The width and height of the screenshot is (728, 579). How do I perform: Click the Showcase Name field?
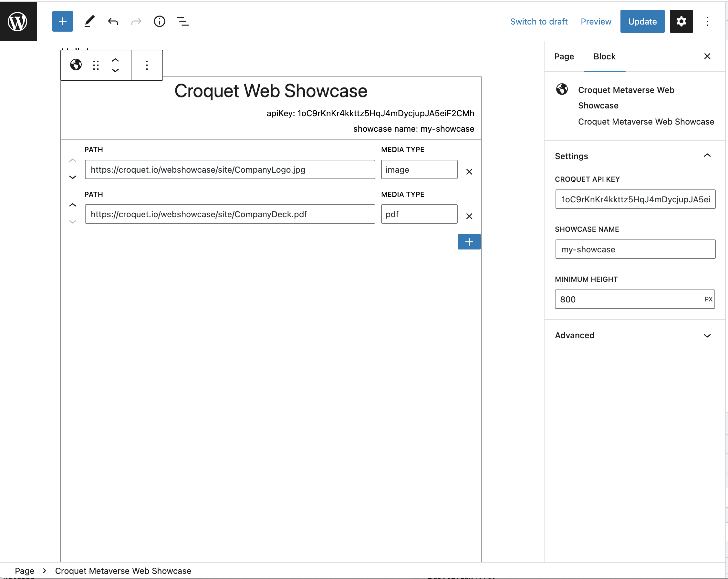pyautogui.click(x=635, y=249)
